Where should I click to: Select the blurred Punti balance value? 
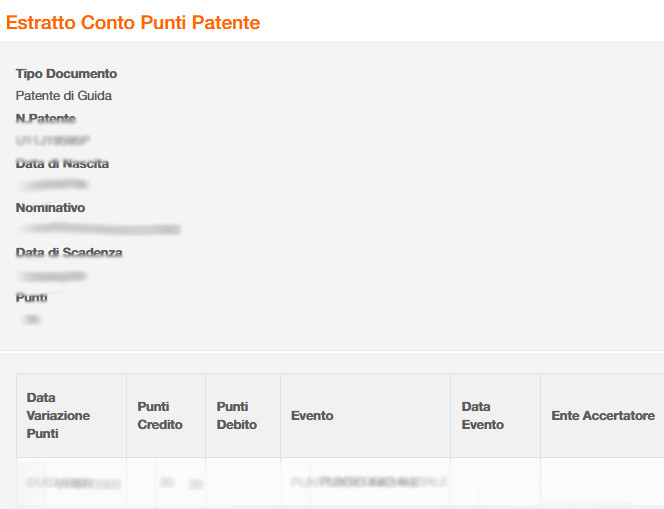point(32,320)
